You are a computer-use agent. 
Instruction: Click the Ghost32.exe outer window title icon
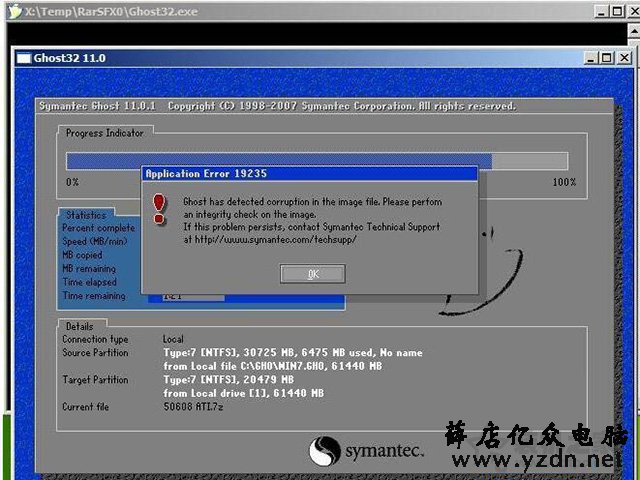15,11
